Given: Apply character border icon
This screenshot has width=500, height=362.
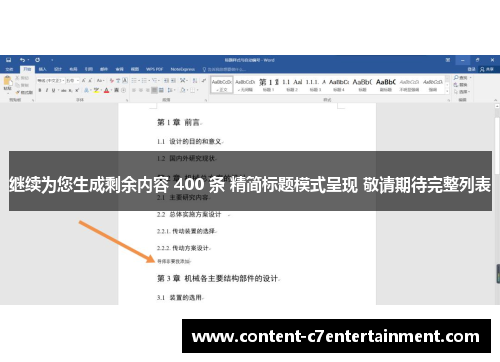Looking at the screenshot, I should (x=125, y=80).
